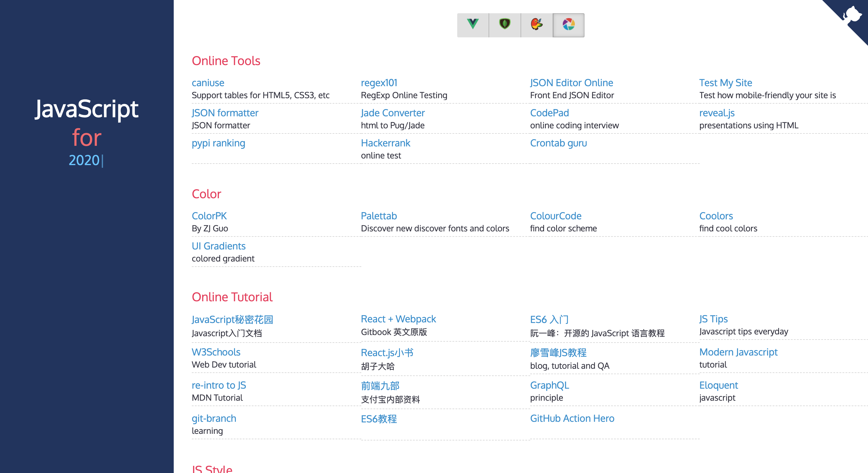The image size is (868, 473).
Task: Open ColorPK by ZJ Guo
Action: [209, 216]
